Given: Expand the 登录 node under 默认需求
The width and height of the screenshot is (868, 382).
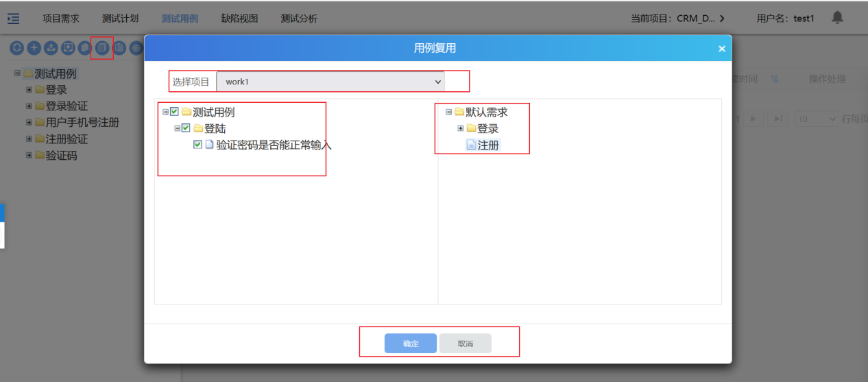Looking at the screenshot, I should pyautogui.click(x=461, y=128).
